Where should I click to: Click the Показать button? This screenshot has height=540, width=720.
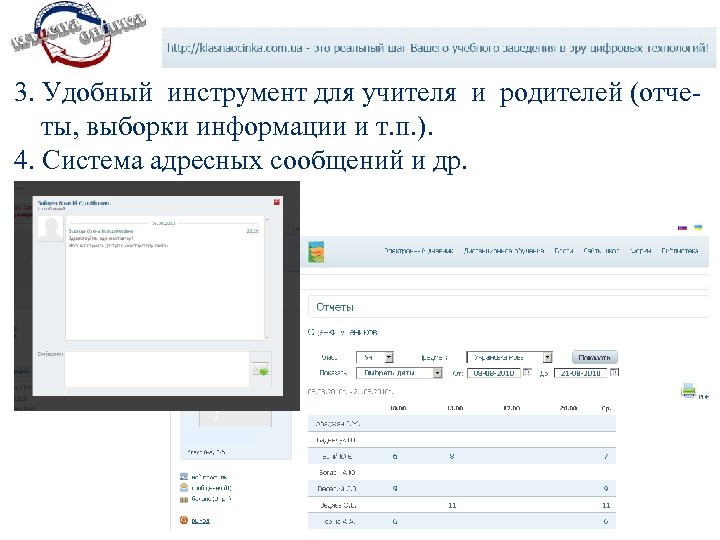pyautogui.click(x=595, y=357)
